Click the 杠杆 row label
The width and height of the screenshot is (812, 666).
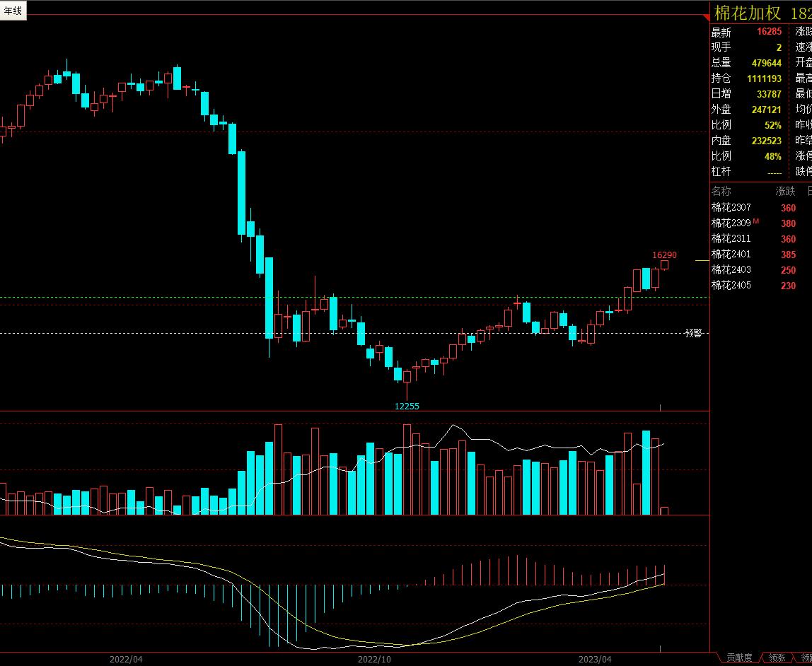pyautogui.click(x=721, y=171)
